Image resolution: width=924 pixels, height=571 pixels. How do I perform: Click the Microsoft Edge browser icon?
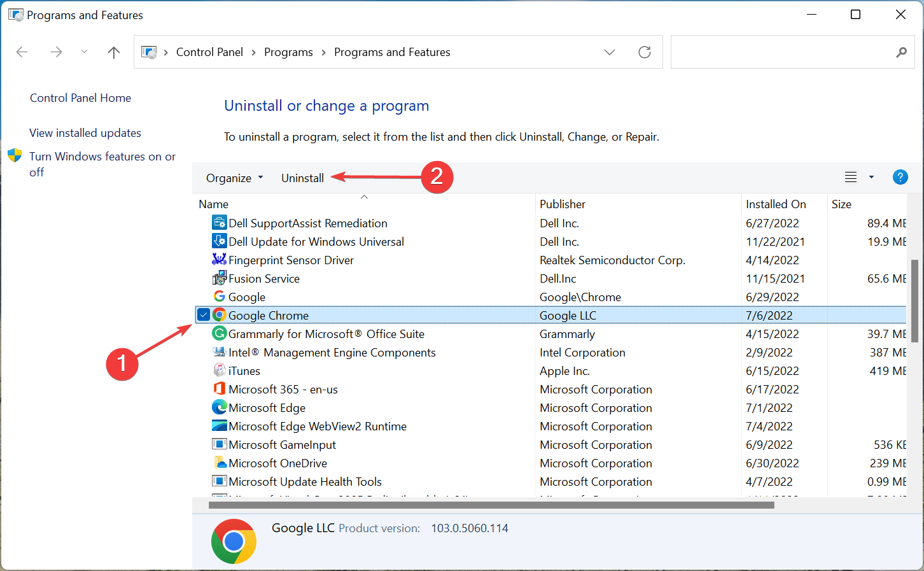(219, 407)
